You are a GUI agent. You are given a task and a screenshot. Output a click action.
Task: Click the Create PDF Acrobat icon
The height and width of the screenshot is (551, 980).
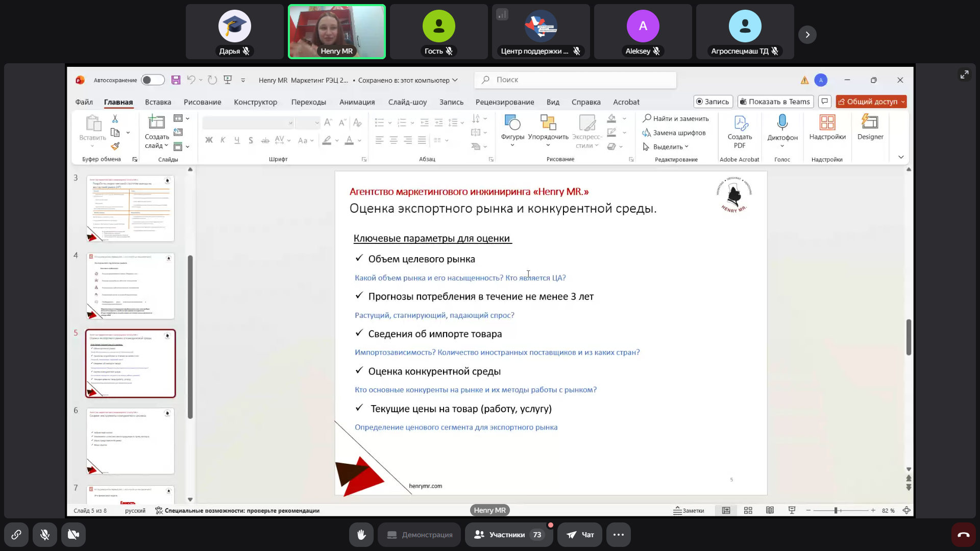[740, 123]
